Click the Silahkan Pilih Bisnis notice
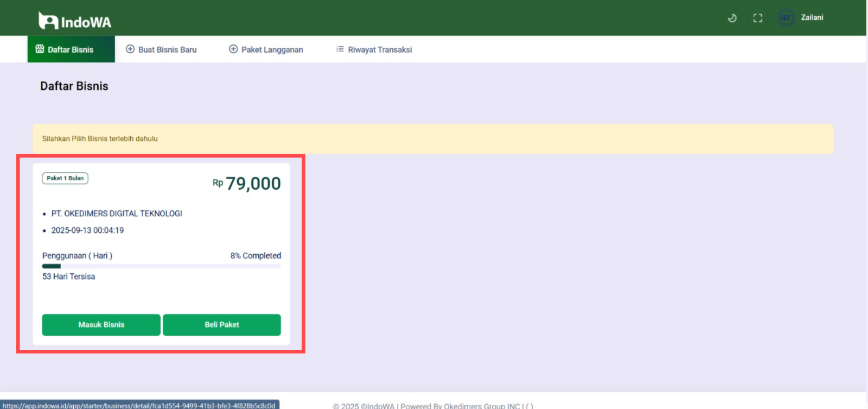Screen dimensions: 868x409 coord(433,139)
